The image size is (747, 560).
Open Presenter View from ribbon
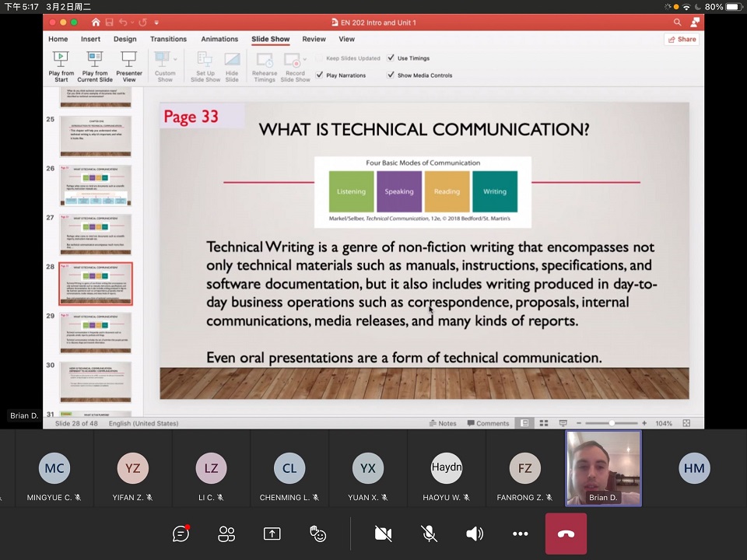click(x=129, y=66)
